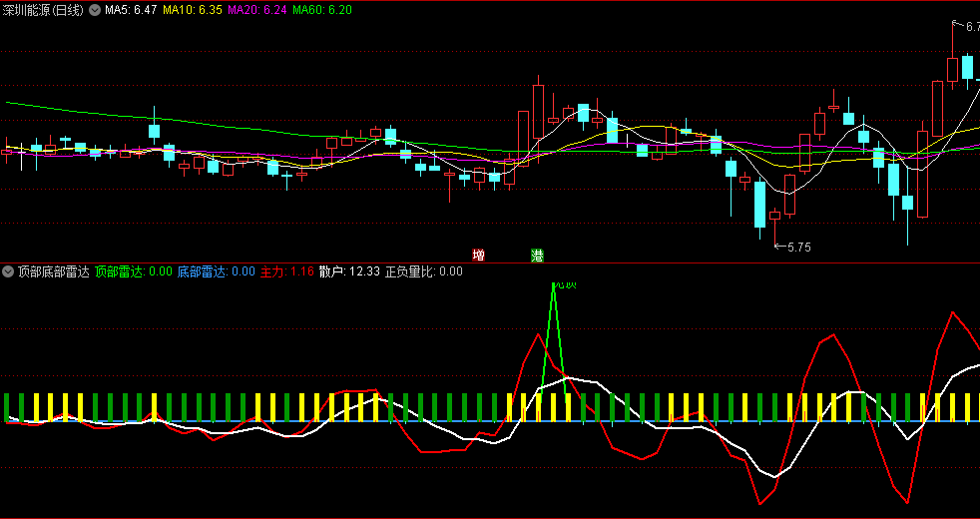Click the MA60: 6.20 label
Screen dimensions: 980x519
click(322, 10)
